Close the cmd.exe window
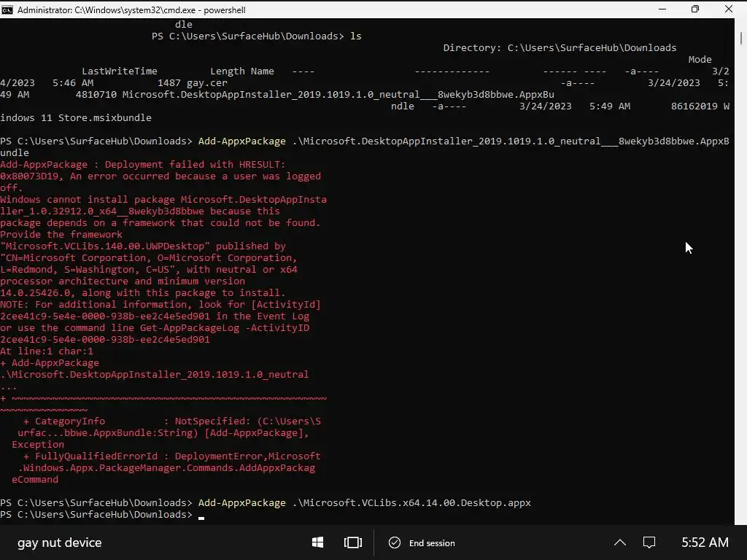747x560 pixels. [729, 9]
